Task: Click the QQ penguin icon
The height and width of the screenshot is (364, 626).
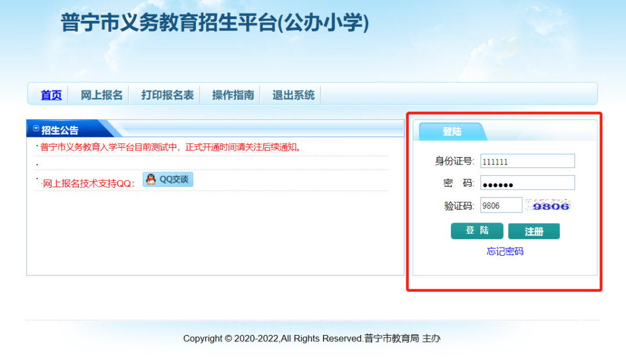Action: 151,179
